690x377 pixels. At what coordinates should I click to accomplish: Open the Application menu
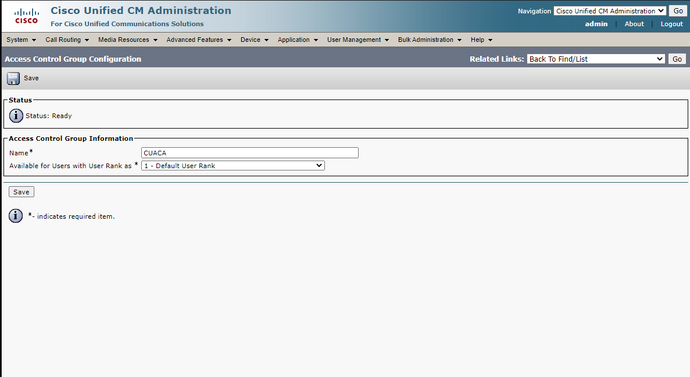click(297, 40)
